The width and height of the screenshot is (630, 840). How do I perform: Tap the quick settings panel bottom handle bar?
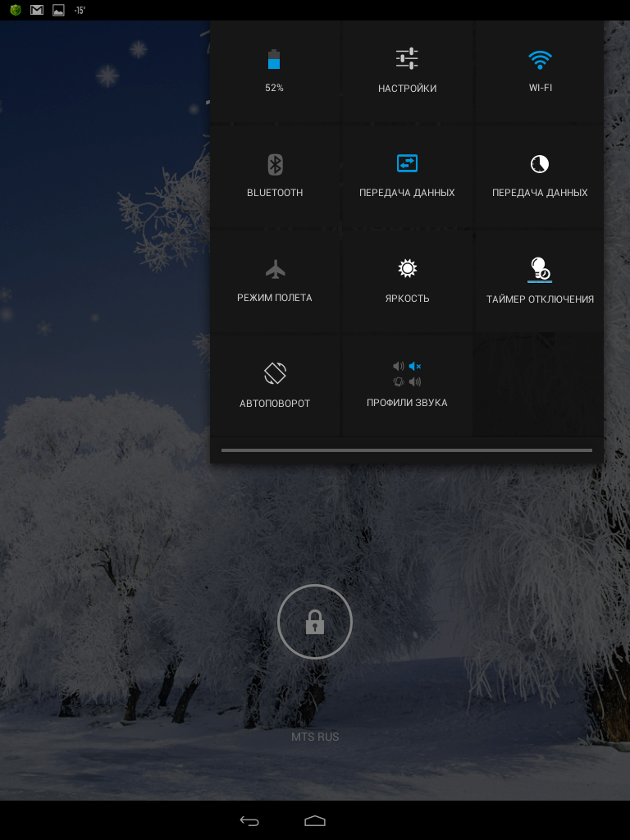406,450
